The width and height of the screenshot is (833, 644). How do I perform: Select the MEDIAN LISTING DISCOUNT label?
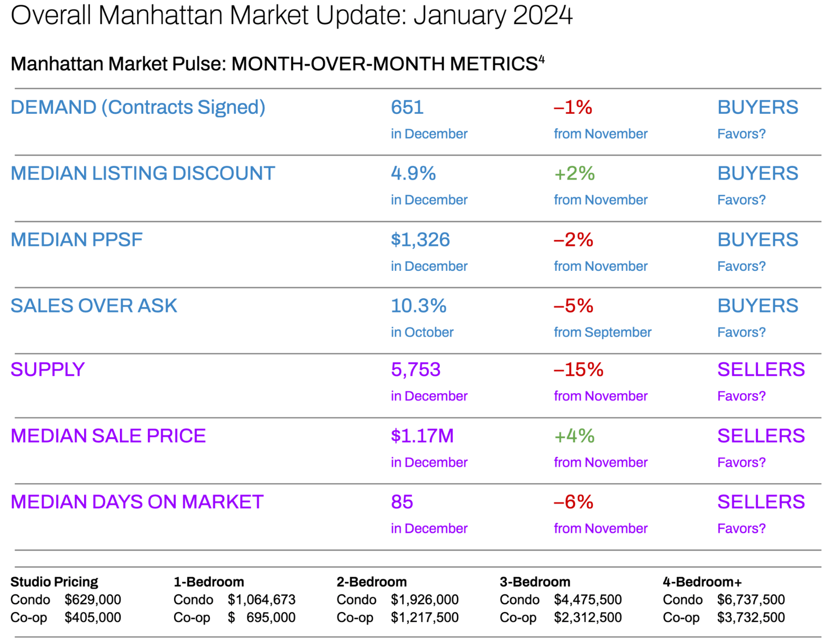[x=143, y=174]
